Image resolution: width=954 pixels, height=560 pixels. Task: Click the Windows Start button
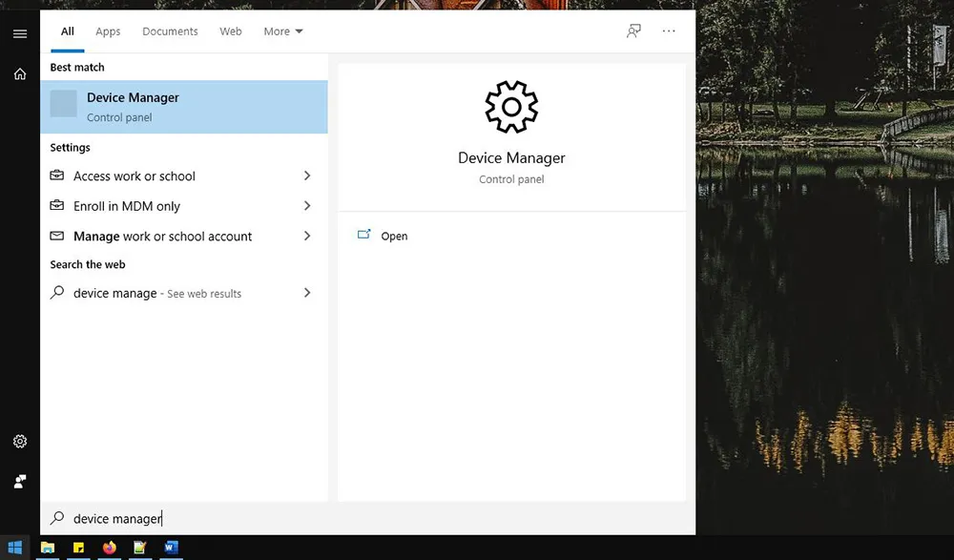click(16, 548)
